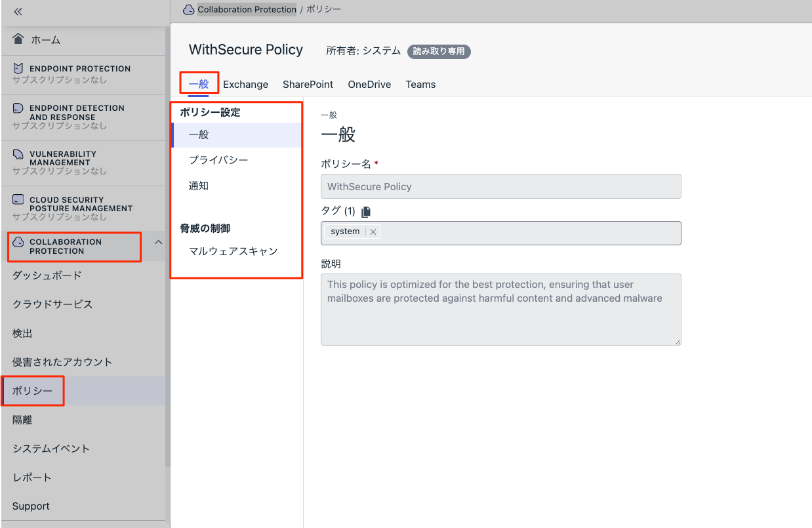Click Collaboration Protection breadcrumb link
The width and height of the screenshot is (812, 528).
(247, 9)
